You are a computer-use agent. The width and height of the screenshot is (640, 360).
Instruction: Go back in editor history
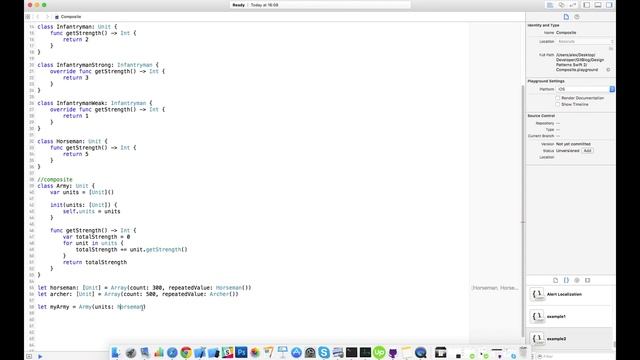pos(38,17)
